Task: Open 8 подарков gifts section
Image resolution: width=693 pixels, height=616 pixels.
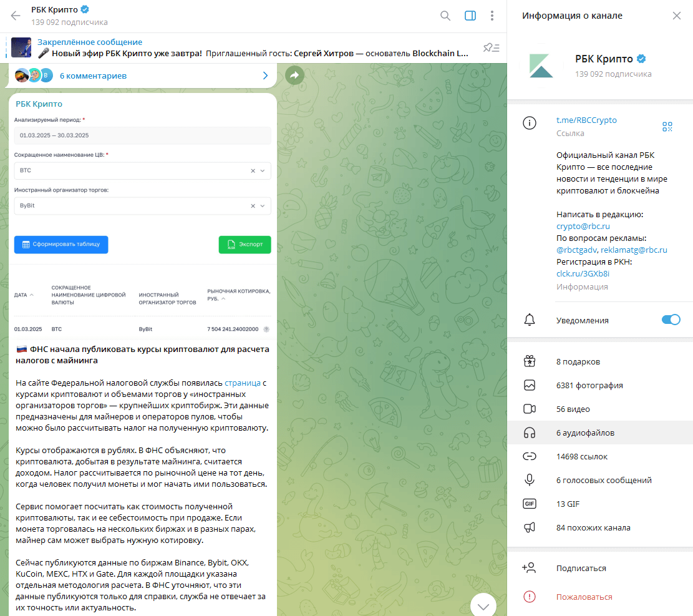Action: [x=600, y=362]
